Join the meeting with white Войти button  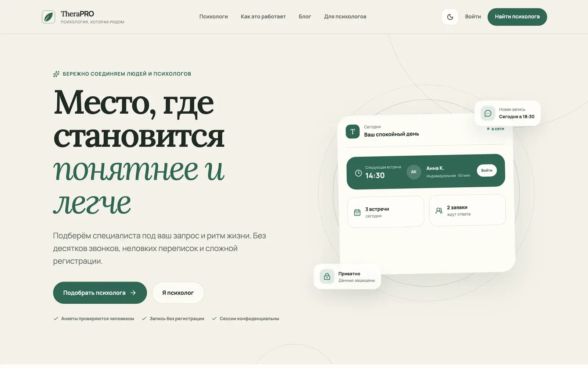pyautogui.click(x=487, y=170)
